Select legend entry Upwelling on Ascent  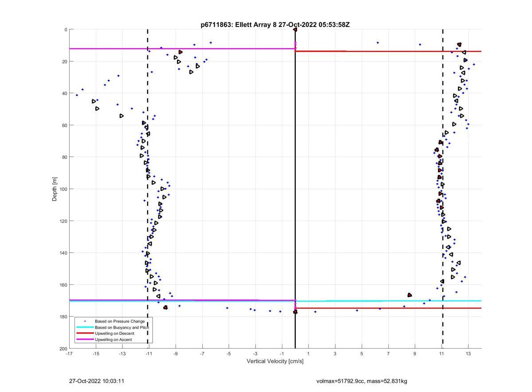pyautogui.click(x=113, y=339)
